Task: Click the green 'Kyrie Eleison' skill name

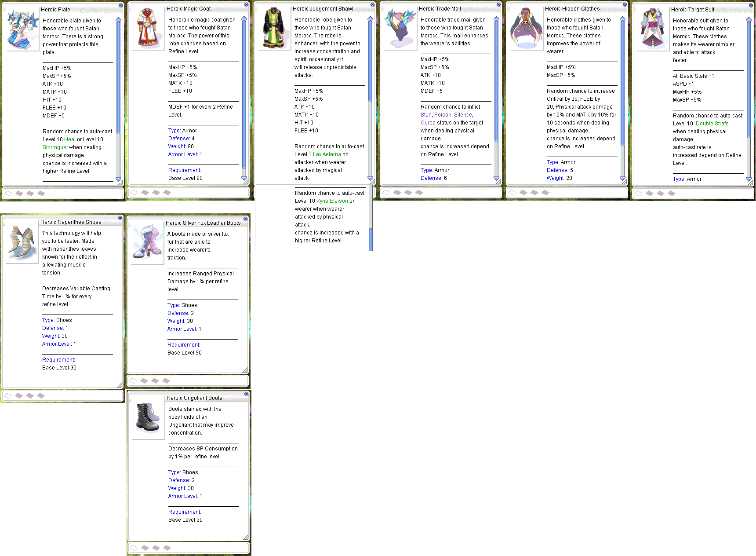Action: pyautogui.click(x=332, y=201)
